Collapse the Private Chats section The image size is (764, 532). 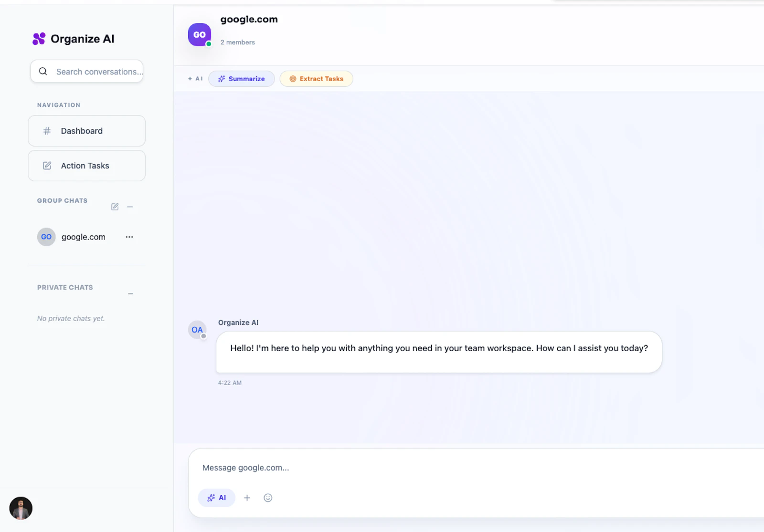point(130,293)
